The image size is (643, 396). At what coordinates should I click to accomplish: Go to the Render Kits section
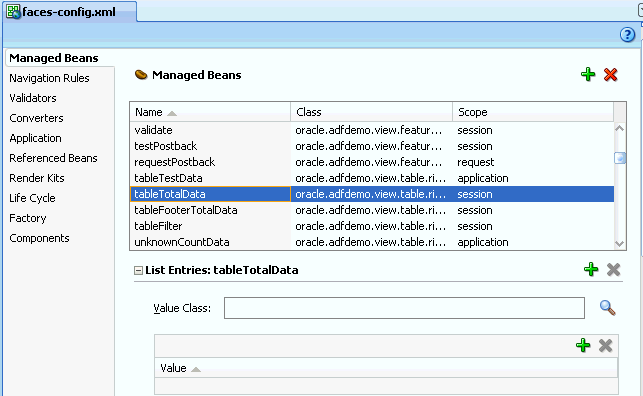click(37, 178)
